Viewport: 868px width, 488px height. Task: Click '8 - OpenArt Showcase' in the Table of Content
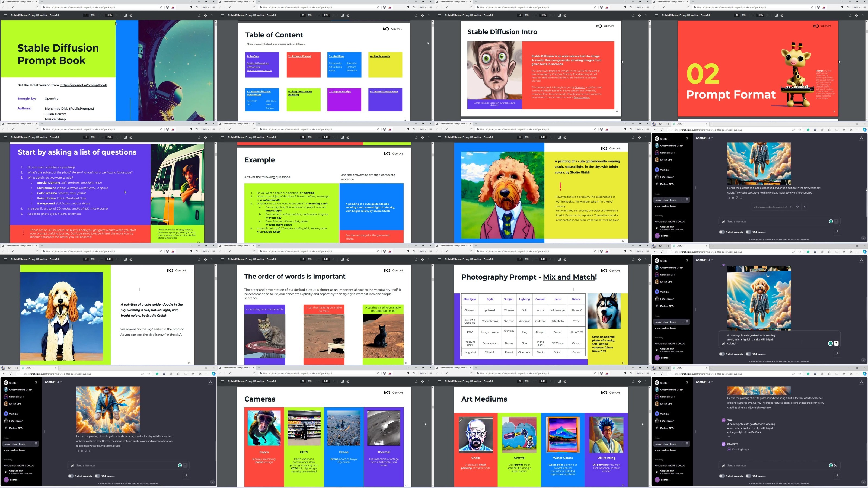384,92
